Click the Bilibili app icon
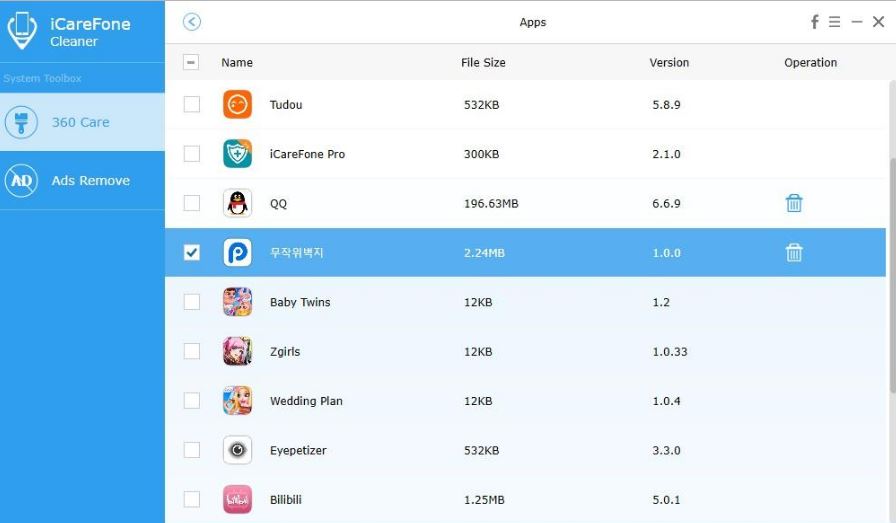The width and height of the screenshot is (896, 523). [237, 499]
